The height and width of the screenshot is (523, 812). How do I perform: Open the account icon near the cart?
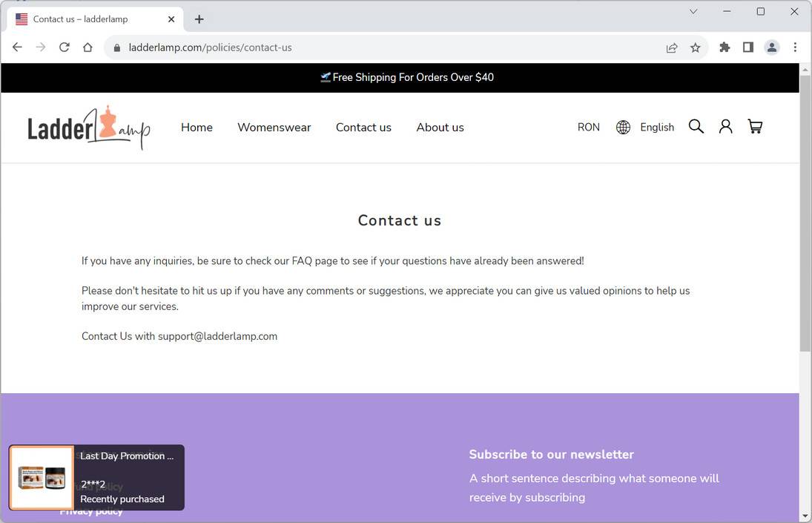(x=725, y=126)
